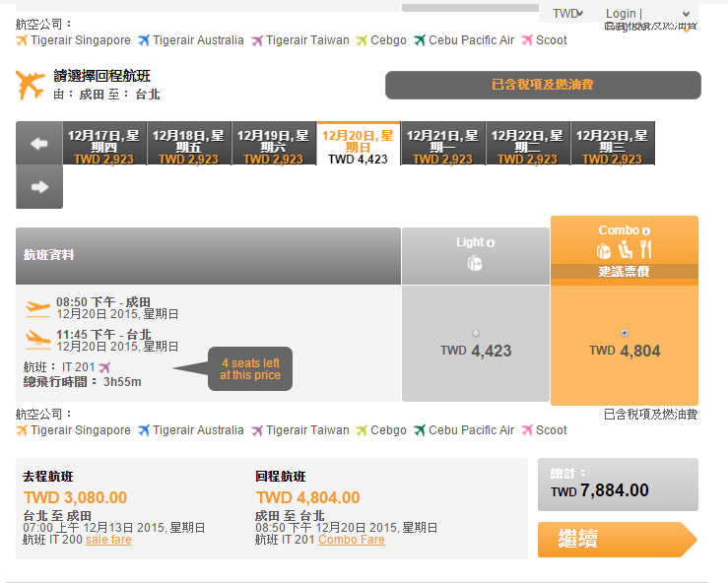728x583 pixels.
Task: Click the Combo meal fork-knife icon
Action: coord(646,249)
